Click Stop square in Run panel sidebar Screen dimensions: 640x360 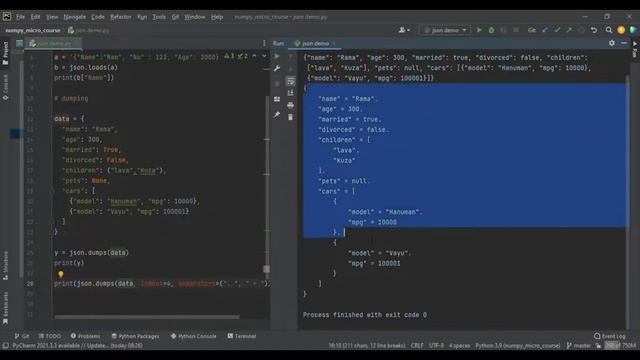277,83
